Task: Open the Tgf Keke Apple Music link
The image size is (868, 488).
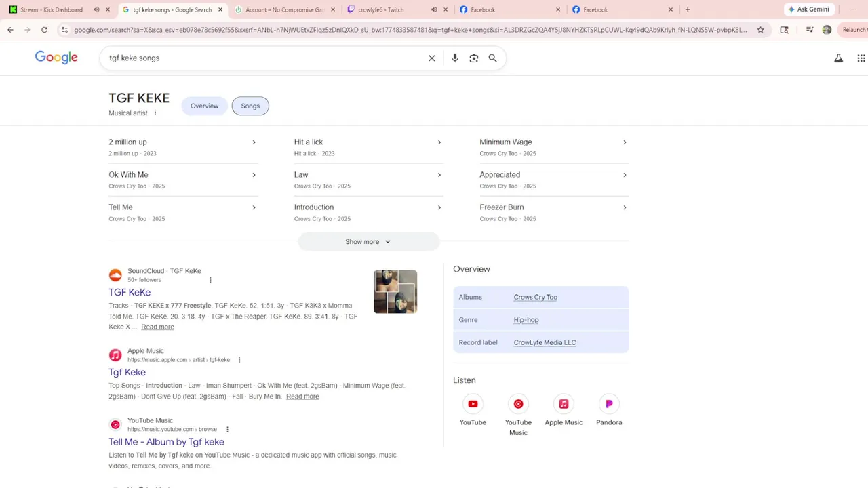Action: (127, 372)
